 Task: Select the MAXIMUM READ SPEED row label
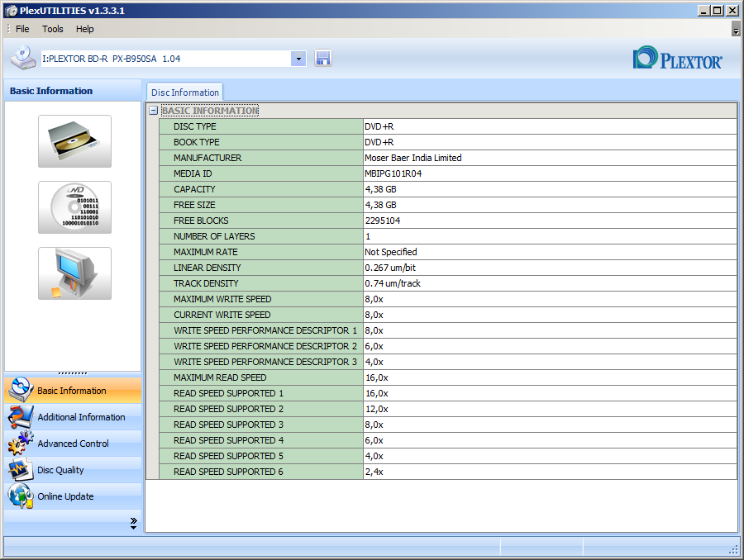[x=261, y=377]
